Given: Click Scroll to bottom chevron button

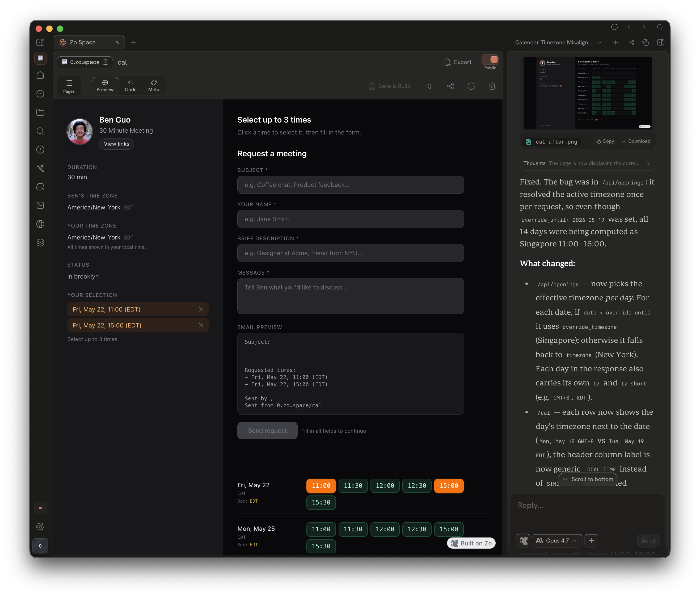Looking at the screenshot, I should click(588, 479).
